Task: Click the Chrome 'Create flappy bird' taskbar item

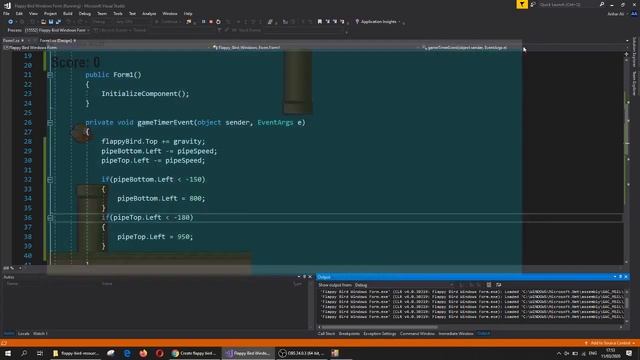Action: pyautogui.click(x=194, y=353)
